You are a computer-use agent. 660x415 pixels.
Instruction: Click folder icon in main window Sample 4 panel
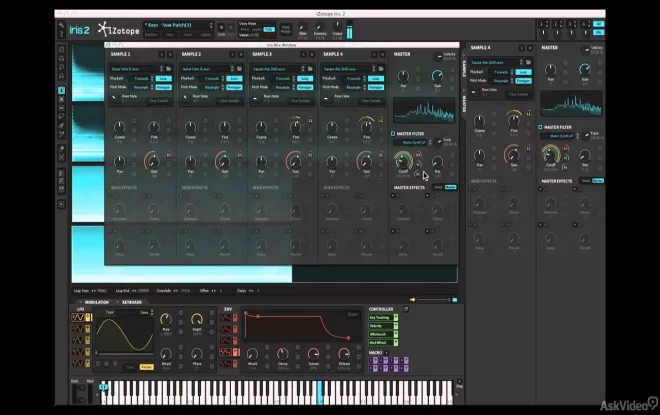tap(528, 62)
